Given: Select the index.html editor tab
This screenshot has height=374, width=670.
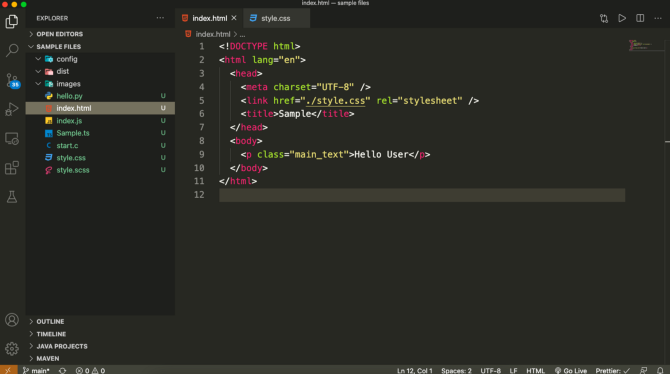Looking at the screenshot, I should click(x=209, y=18).
